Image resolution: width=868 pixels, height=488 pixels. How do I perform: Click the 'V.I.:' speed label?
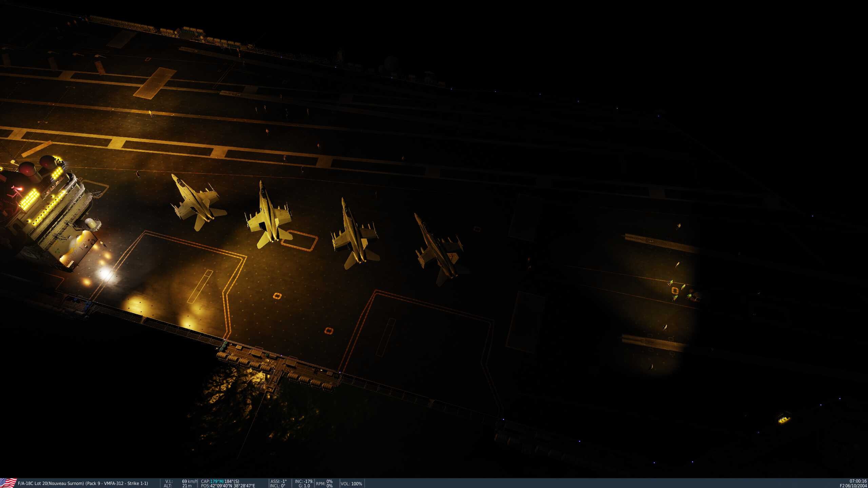tap(169, 481)
